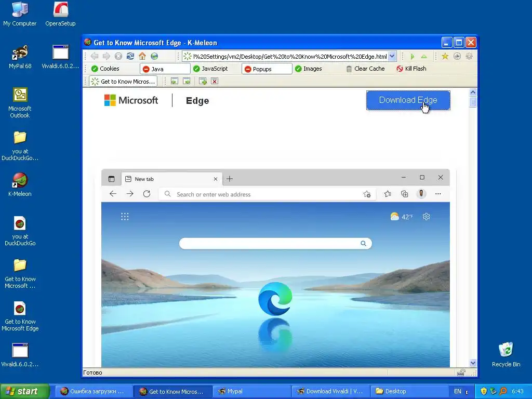Go to the Home page icon
The image size is (532, 399).
[142, 56]
